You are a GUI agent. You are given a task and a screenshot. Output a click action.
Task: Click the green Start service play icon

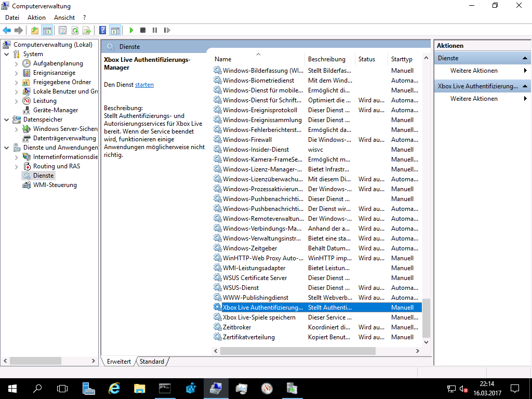[131, 31]
